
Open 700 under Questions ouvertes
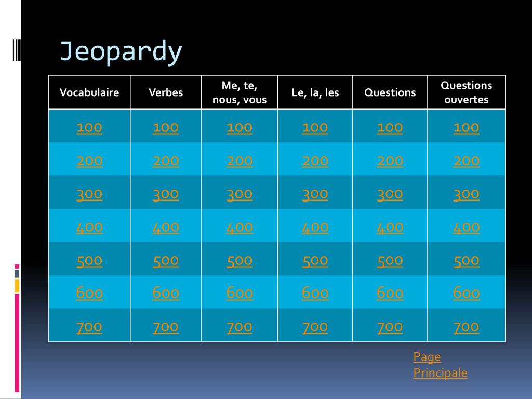[x=467, y=327]
